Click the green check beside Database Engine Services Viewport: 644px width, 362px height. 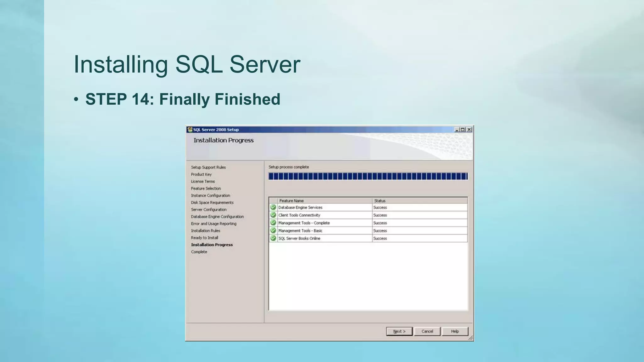273,207
